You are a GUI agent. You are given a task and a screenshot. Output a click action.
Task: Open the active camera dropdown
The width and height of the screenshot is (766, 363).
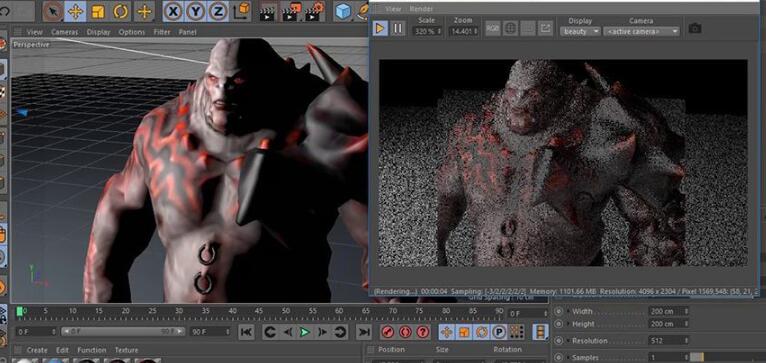[x=641, y=31]
